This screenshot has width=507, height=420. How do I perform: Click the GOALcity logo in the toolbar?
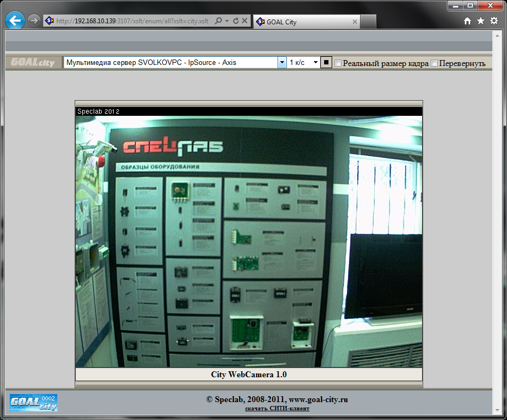[33, 62]
